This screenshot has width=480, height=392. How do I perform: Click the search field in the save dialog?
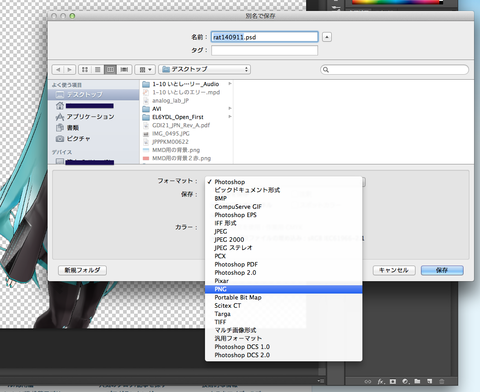pyautogui.click(x=394, y=69)
